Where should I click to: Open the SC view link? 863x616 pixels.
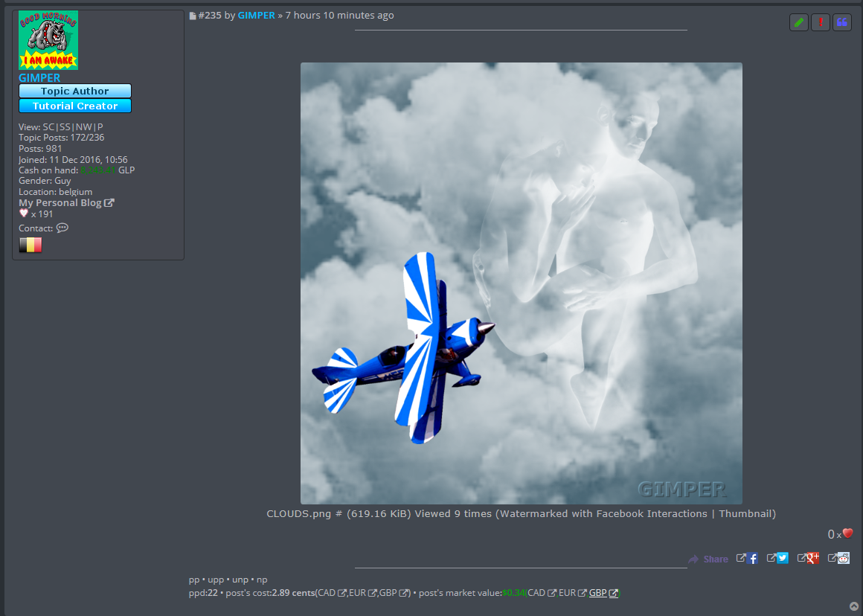pyautogui.click(x=49, y=126)
